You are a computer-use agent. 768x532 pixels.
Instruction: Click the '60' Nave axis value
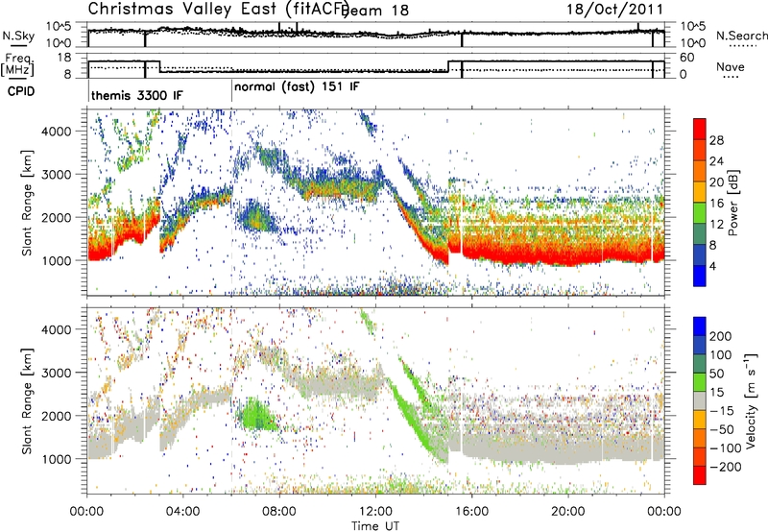686,58
